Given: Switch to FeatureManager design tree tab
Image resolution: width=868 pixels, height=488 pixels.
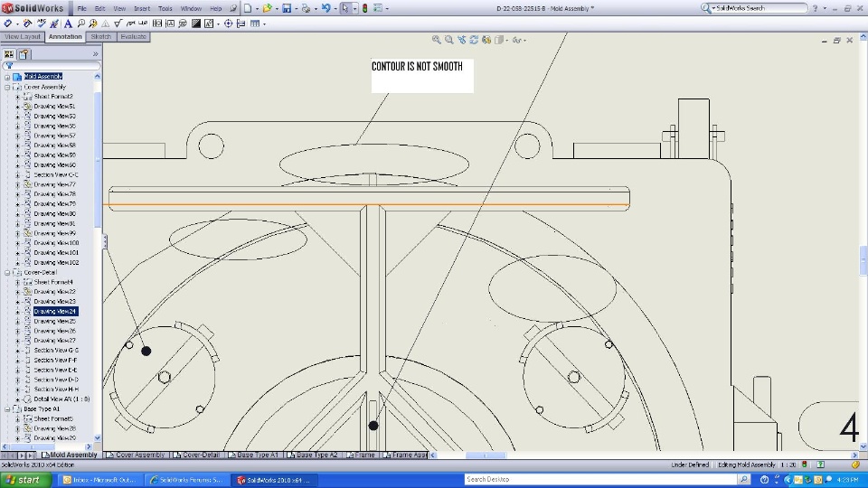Looking at the screenshot, I should 9,54.
